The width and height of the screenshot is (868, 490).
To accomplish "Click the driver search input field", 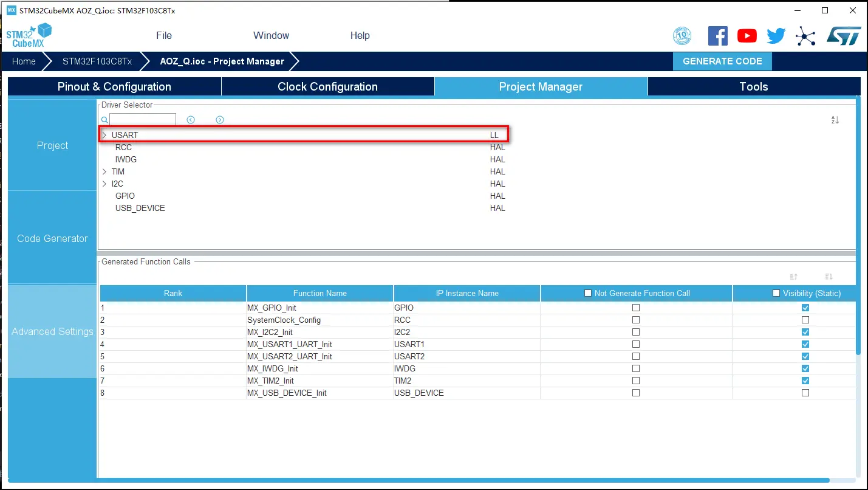I will point(143,120).
